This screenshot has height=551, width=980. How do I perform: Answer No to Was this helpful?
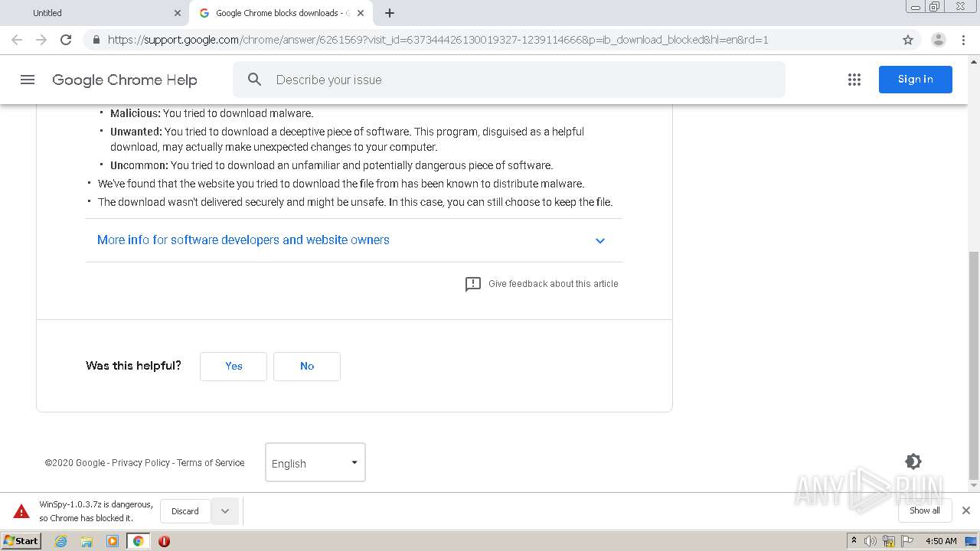click(x=307, y=367)
